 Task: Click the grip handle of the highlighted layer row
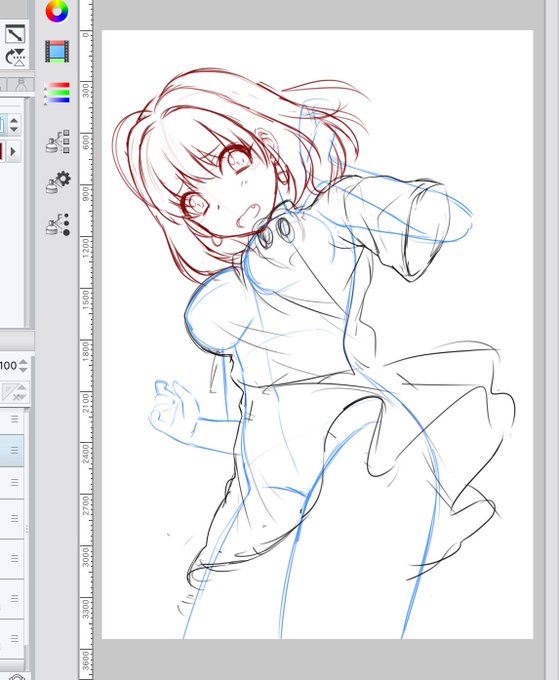click(x=15, y=450)
